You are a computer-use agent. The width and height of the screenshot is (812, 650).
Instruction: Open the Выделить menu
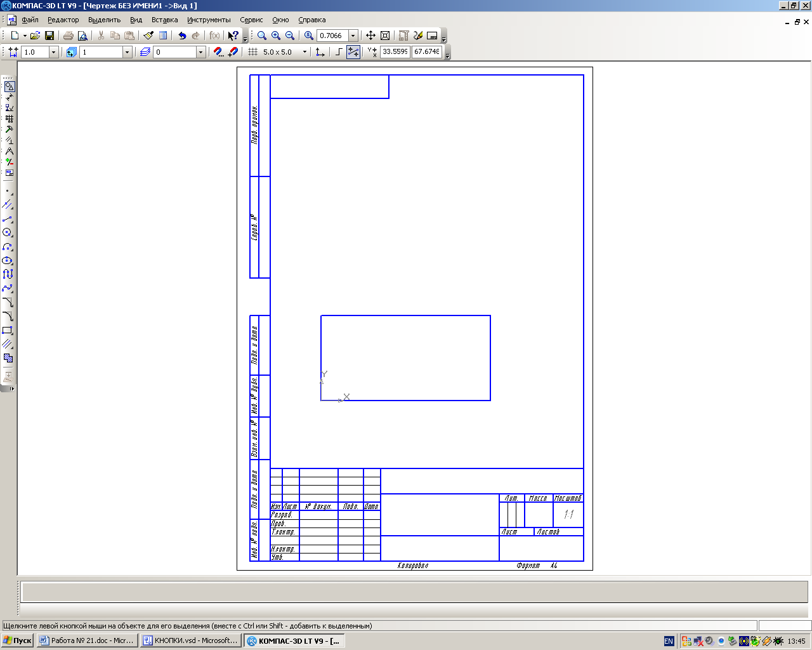point(104,20)
